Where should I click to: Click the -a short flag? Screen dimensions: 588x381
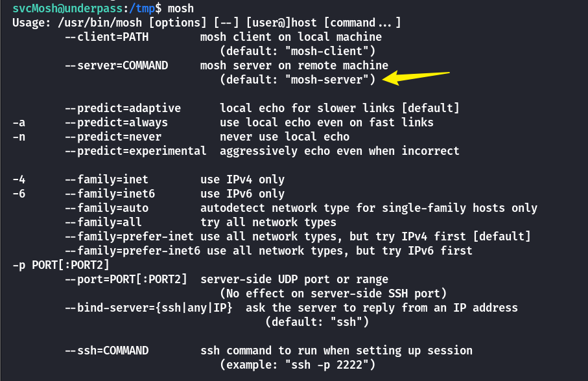[19, 122]
